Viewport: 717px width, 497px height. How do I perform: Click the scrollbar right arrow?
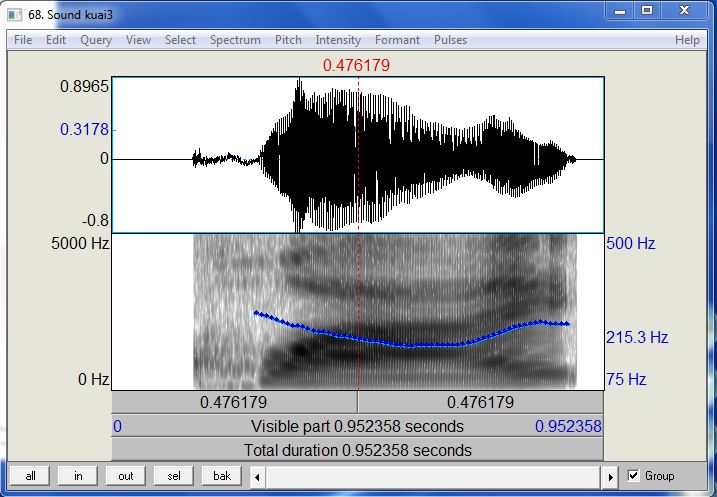click(x=610, y=477)
